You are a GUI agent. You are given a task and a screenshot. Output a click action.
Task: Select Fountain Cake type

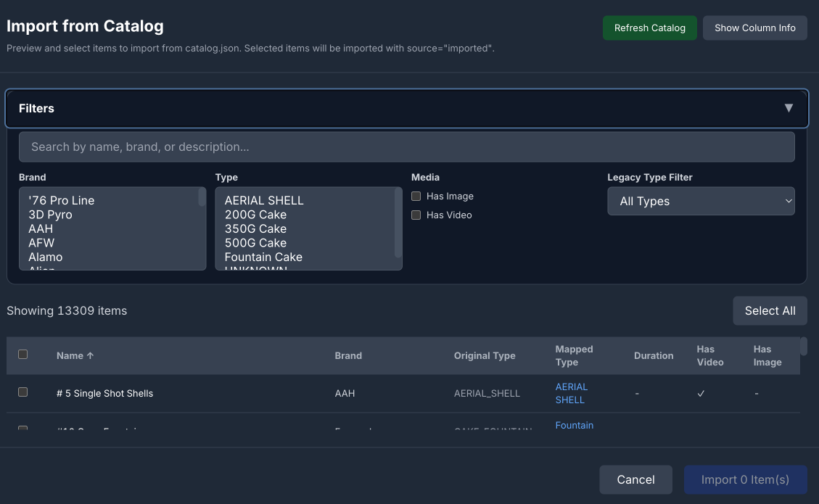point(263,257)
